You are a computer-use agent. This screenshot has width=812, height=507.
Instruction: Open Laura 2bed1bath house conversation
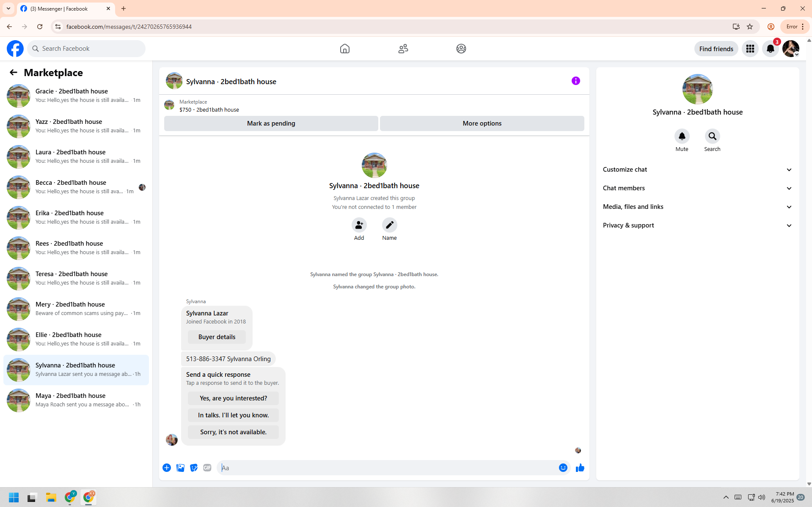pyautogui.click(x=76, y=156)
